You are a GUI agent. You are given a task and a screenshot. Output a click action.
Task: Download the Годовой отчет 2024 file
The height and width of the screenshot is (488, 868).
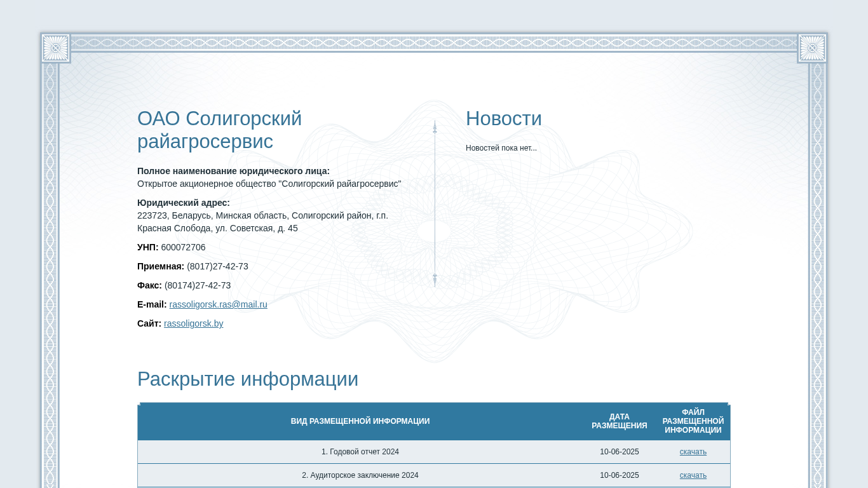point(693,452)
